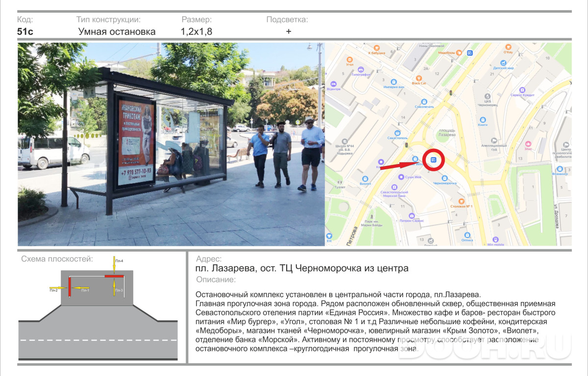Open the Книги bookshop icon

pyautogui.click(x=483, y=119)
